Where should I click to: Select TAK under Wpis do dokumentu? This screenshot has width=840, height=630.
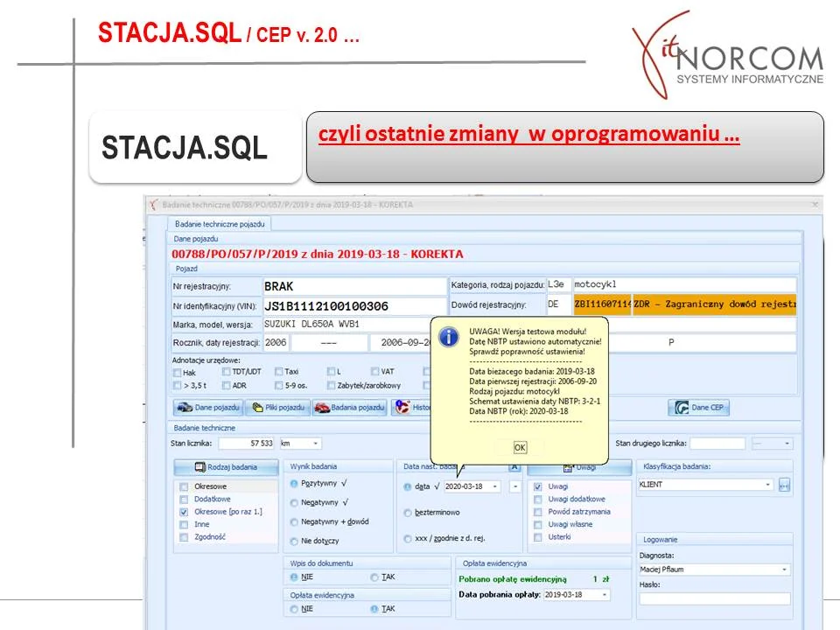(x=374, y=577)
